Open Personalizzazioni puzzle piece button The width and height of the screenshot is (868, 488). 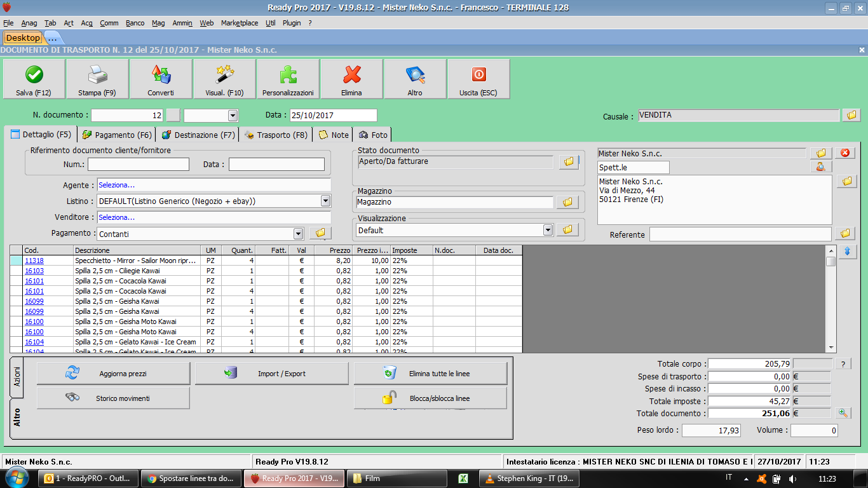pyautogui.click(x=288, y=79)
